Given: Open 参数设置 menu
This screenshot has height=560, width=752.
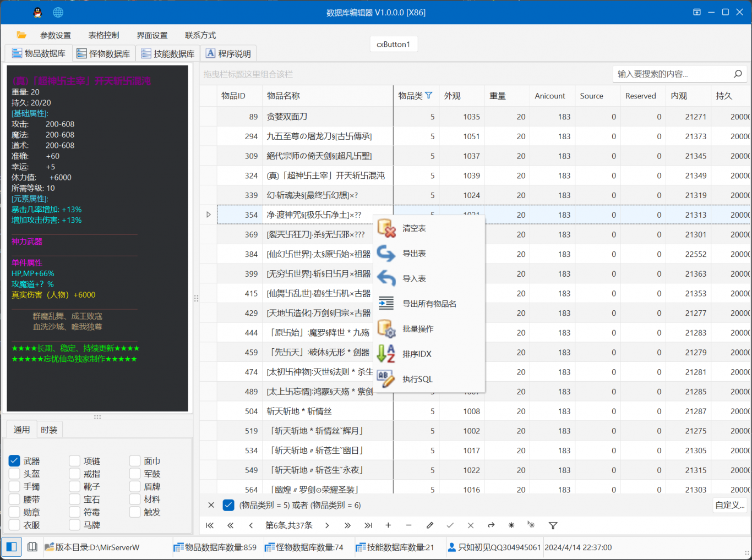Looking at the screenshot, I should click(56, 35).
